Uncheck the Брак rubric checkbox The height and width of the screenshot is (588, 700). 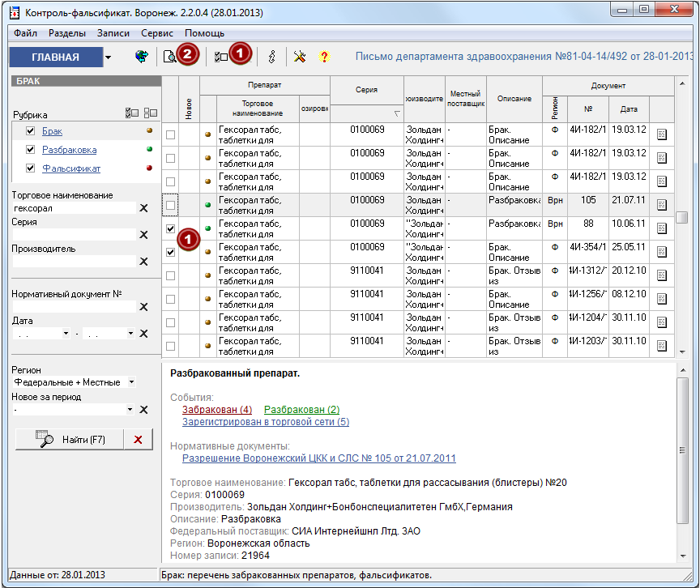[30, 130]
